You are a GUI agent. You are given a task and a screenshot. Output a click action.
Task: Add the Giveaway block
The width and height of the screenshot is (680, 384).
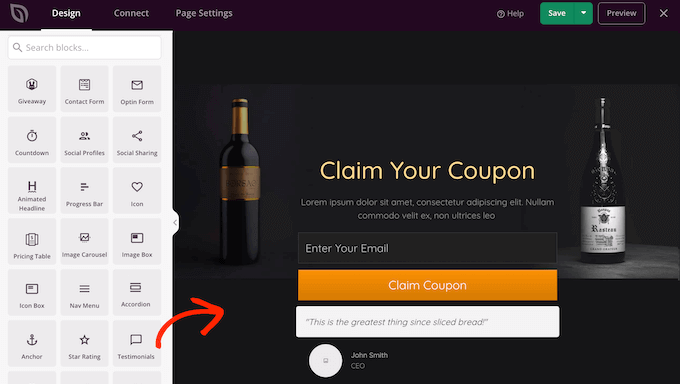[x=32, y=89]
